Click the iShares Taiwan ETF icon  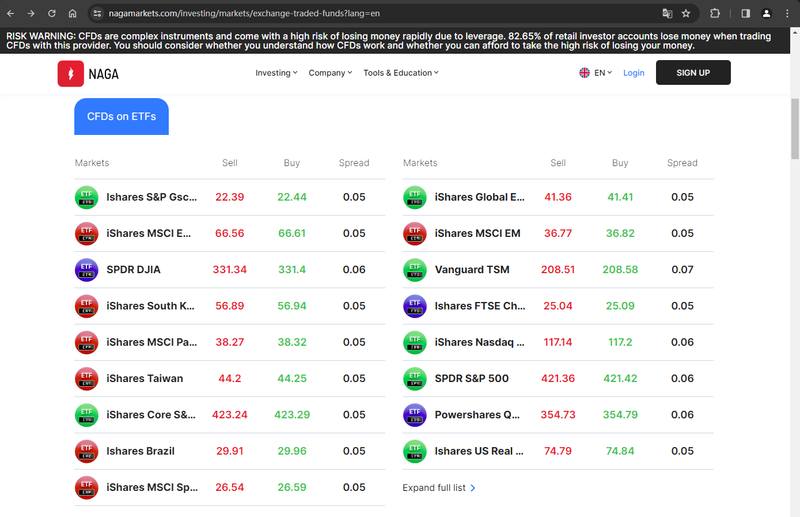87,378
